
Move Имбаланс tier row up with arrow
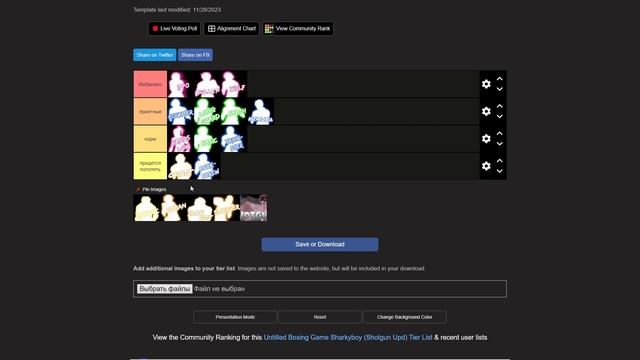500,79
